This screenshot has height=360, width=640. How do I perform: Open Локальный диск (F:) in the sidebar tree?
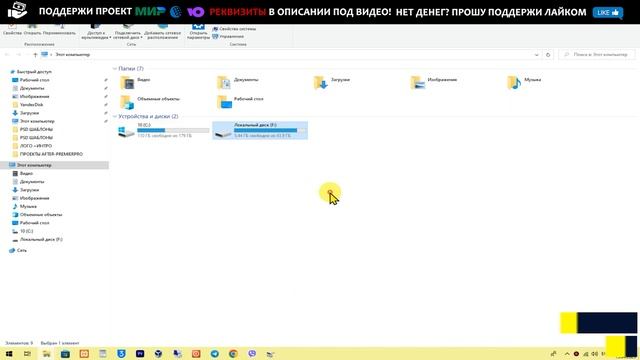tap(37, 239)
